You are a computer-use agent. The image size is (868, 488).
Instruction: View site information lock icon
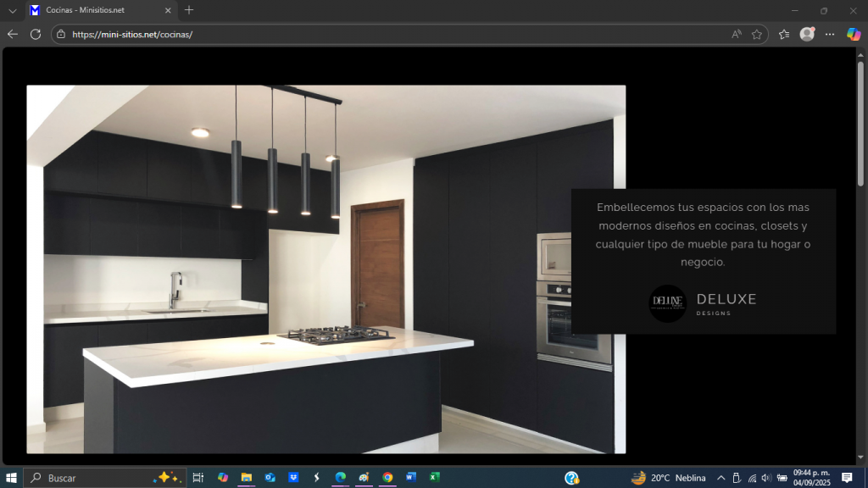tap(60, 35)
